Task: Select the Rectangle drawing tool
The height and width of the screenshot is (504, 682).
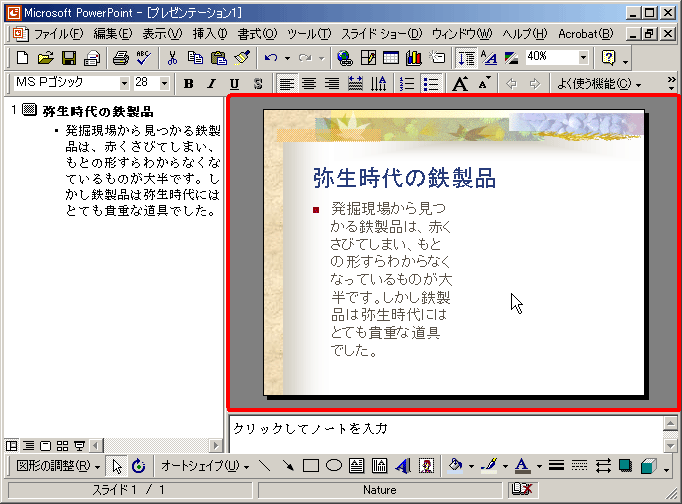Action: (311, 466)
